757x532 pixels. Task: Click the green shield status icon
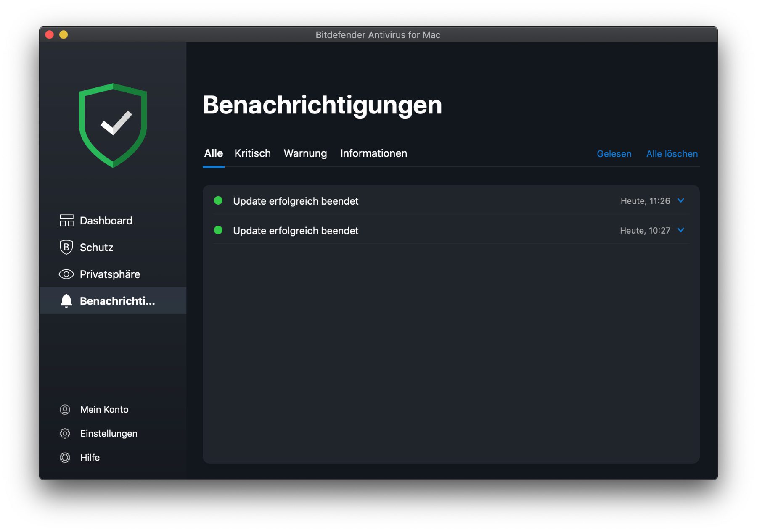coord(113,125)
